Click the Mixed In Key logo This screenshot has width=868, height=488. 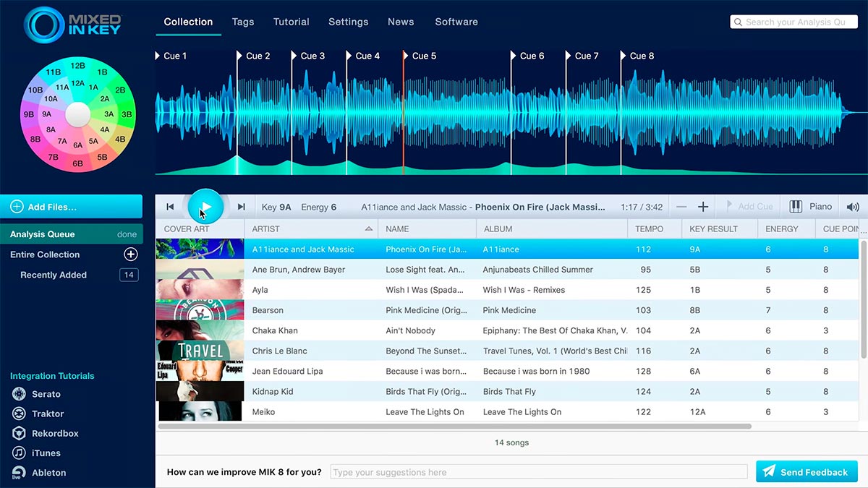72,24
